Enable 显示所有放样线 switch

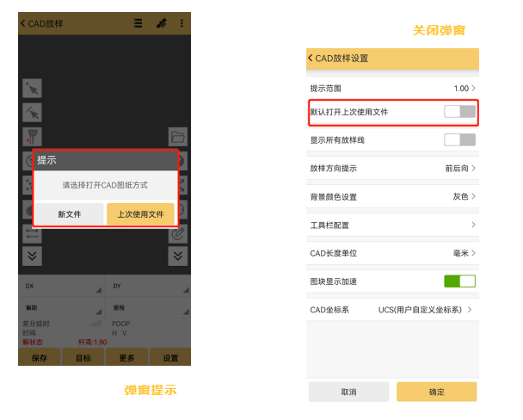point(459,139)
